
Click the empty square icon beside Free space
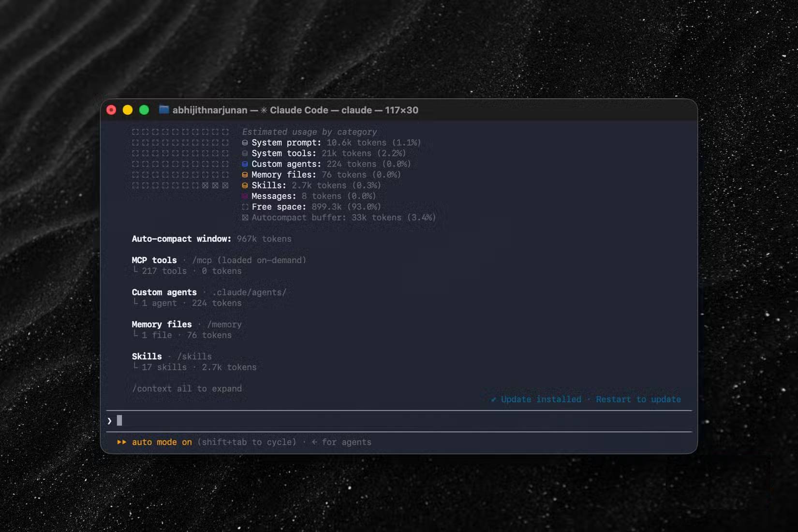click(245, 207)
